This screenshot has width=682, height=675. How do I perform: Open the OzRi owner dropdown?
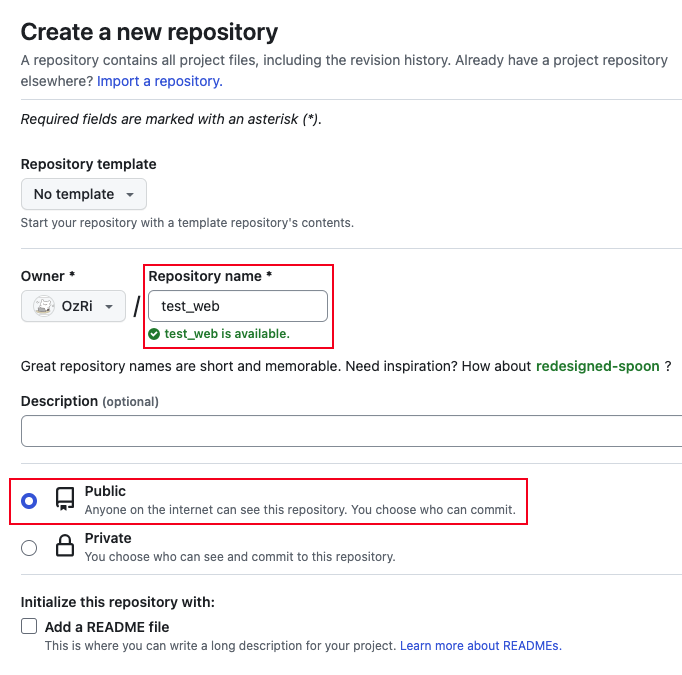coord(74,306)
